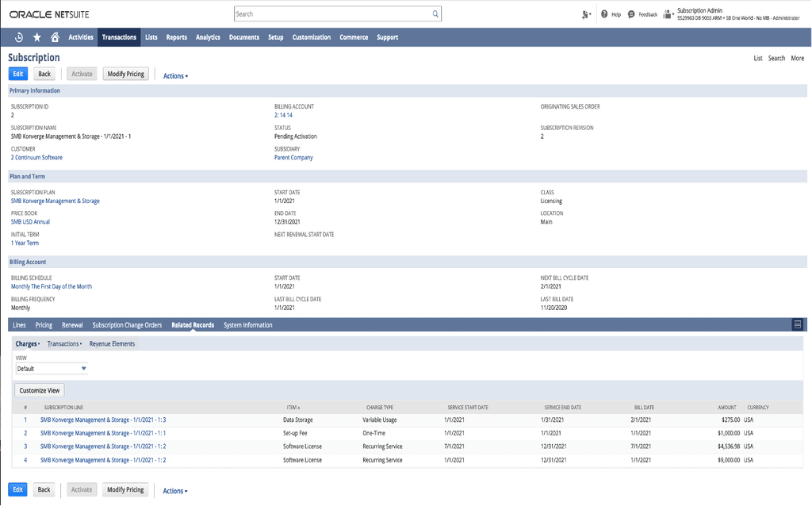This screenshot has width=812, height=506.
Task: Open the Setup menu
Action: [275, 37]
